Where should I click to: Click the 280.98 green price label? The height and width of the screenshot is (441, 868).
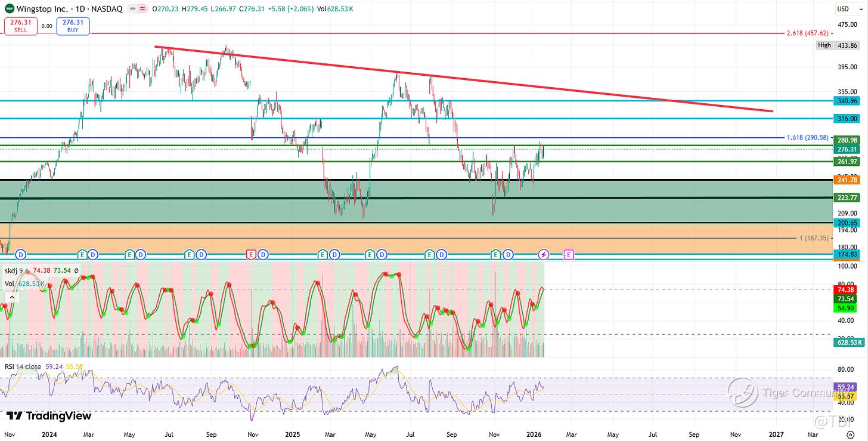(847, 140)
